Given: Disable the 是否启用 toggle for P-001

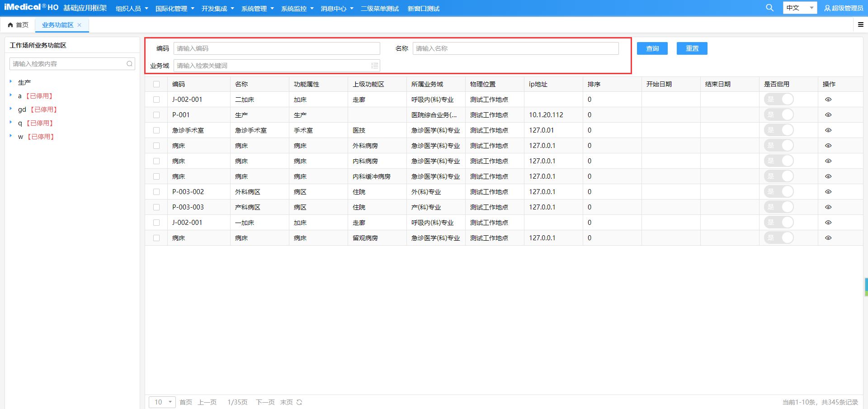Looking at the screenshot, I should (x=778, y=114).
